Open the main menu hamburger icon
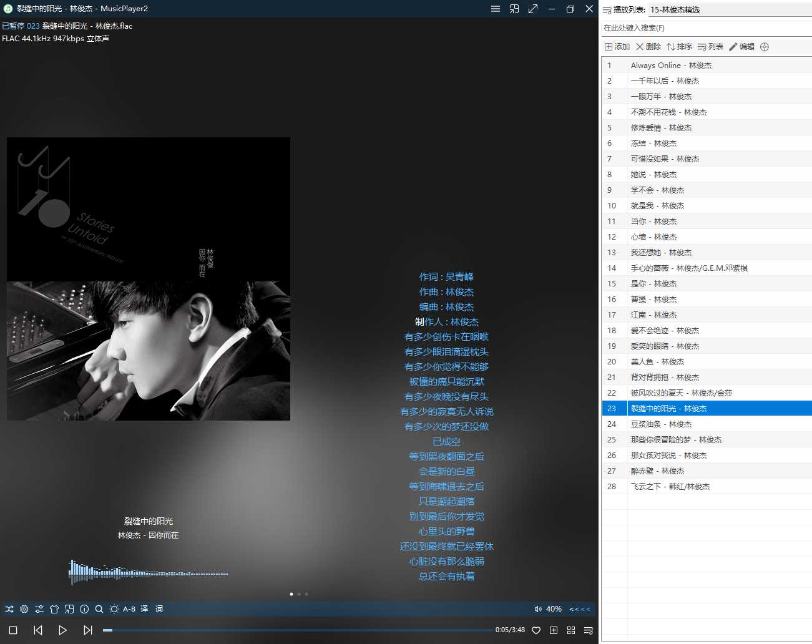Viewport: 812px width, 644px height. point(495,9)
